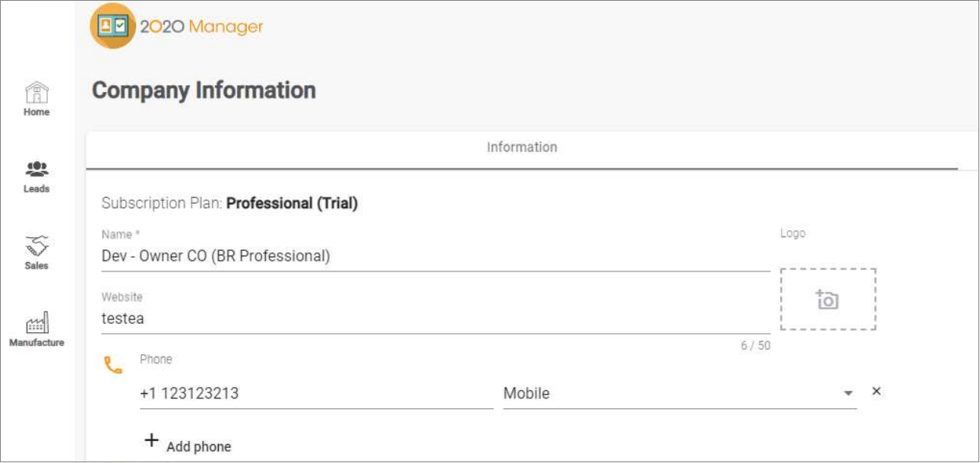The width and height of the screenshot is (980, 463).
Task: Click the add-photo camera icon under Logo
Action: (827, 300)
